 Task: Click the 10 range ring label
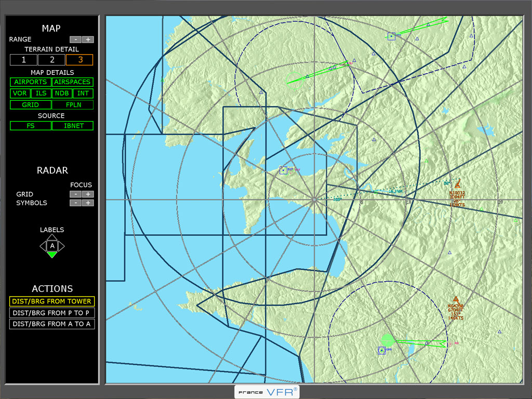409,202
